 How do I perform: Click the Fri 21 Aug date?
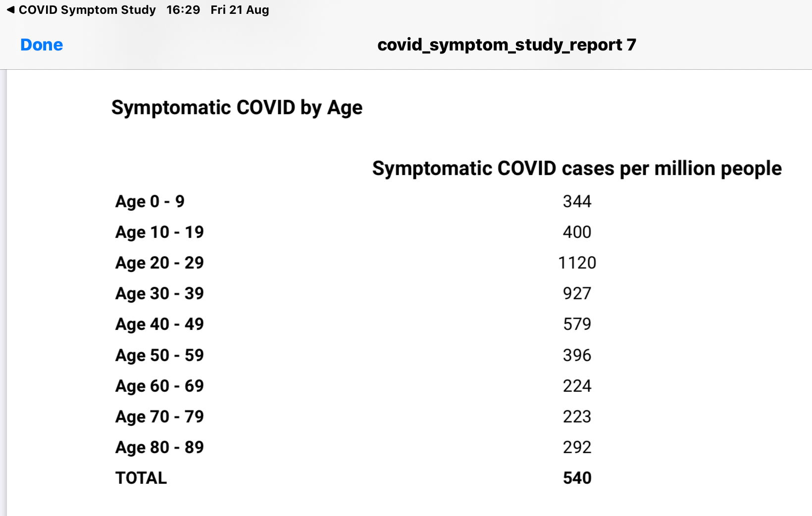(x=240, y=10)
